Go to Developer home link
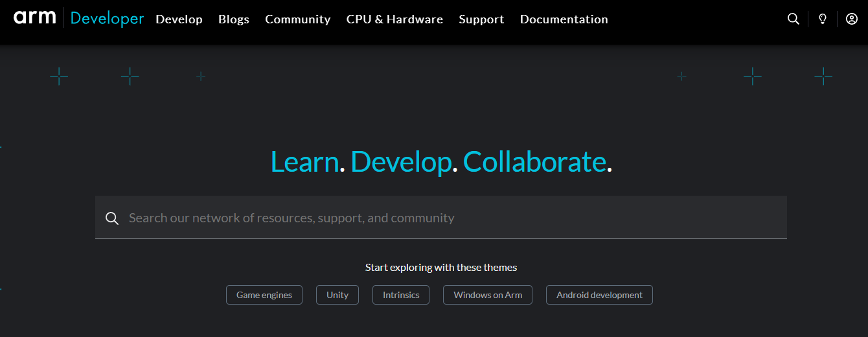 tap(107, 18)
